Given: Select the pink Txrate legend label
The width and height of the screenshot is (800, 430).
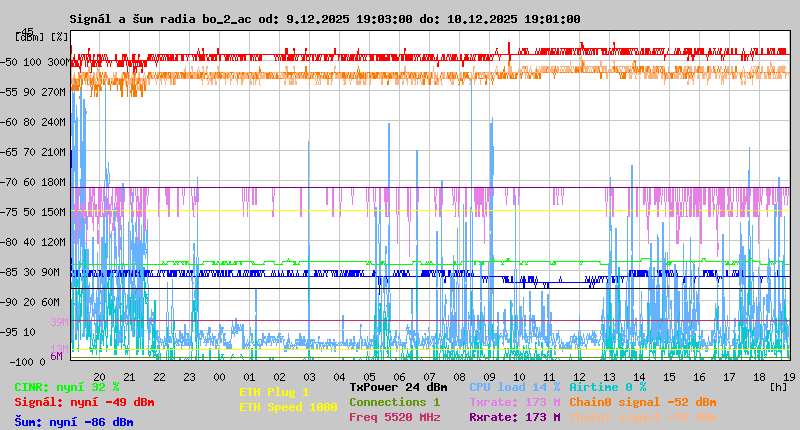Looking at the screenshot, I should coord(514,402).
